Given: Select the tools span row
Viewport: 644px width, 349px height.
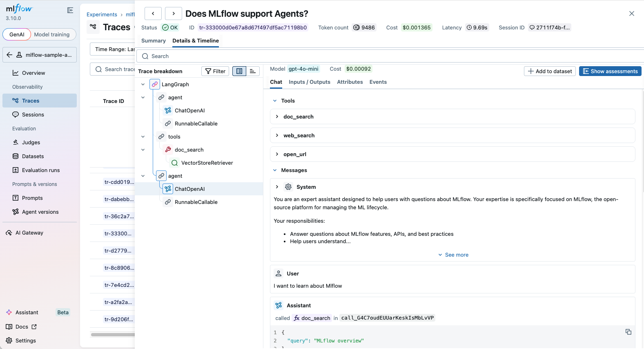Looking at the screenshot, I should (174, 136).
